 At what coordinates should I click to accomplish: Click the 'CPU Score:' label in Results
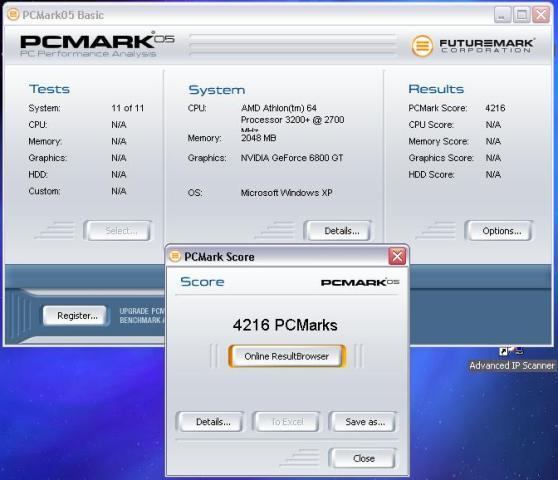[431, 125]
